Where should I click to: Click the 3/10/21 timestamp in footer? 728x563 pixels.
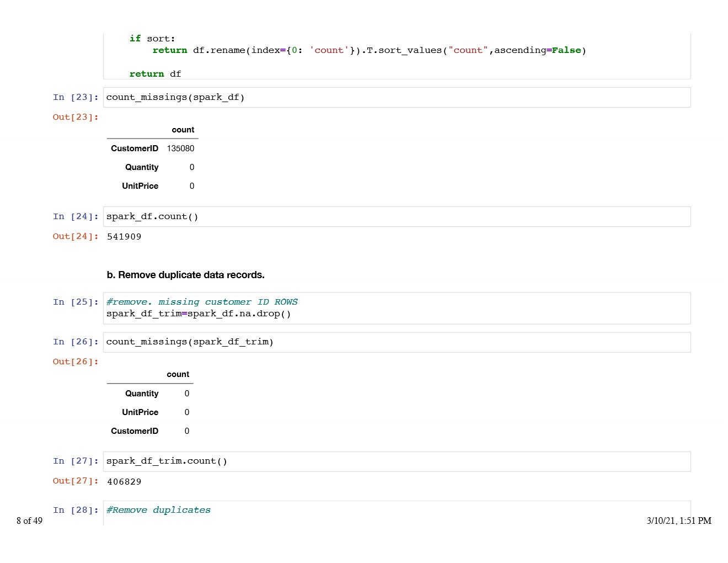(x=678, y=520)
